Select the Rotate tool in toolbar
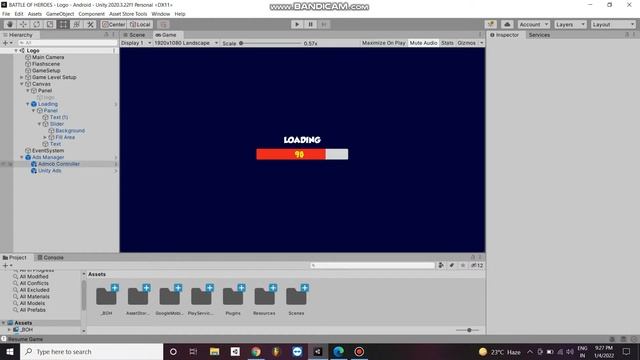The width and height of the screenshot is (640, 360). 36,24
